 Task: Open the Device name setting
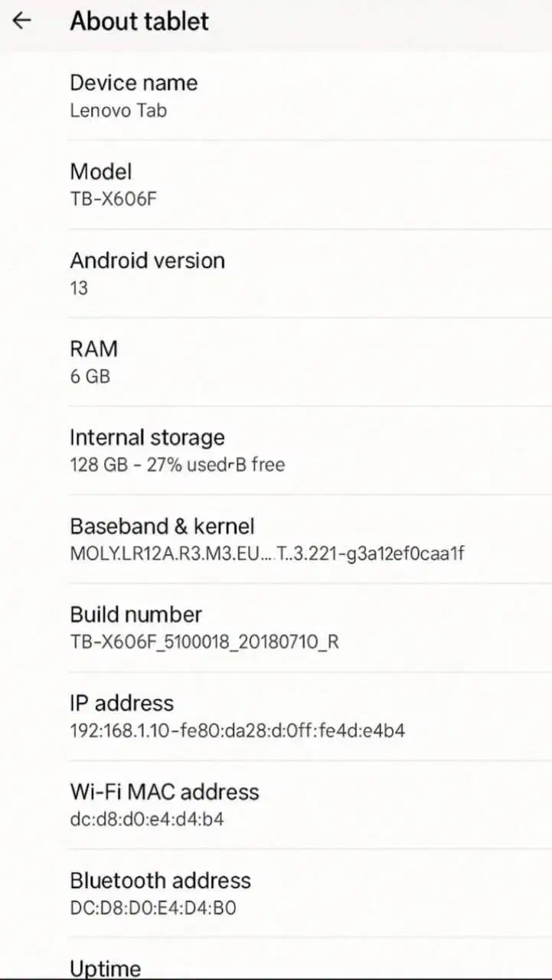click(x=134, y=83)
